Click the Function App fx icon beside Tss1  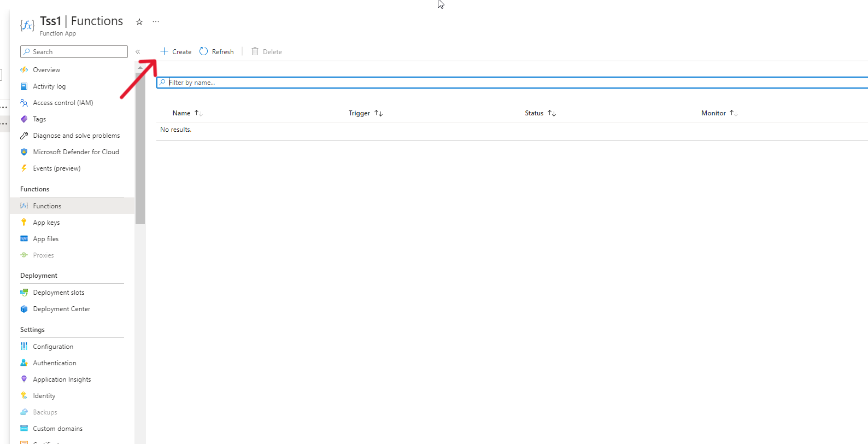click(27, 25)
